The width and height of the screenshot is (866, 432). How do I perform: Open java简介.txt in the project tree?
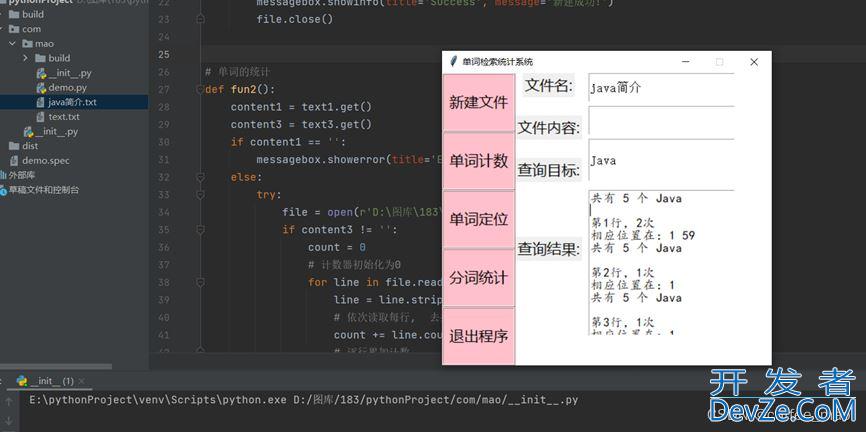(72, 102)
